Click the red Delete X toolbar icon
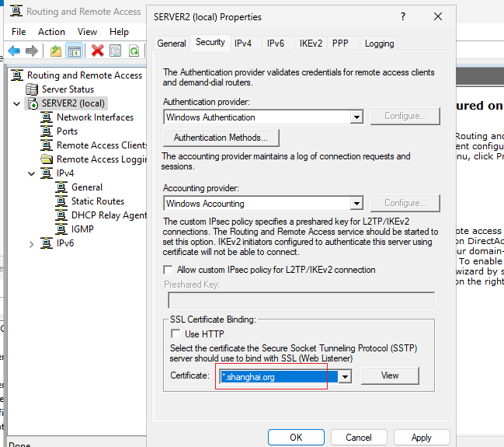Image resolution: width=504 pixels, height=447 pixels. point(97,51)
